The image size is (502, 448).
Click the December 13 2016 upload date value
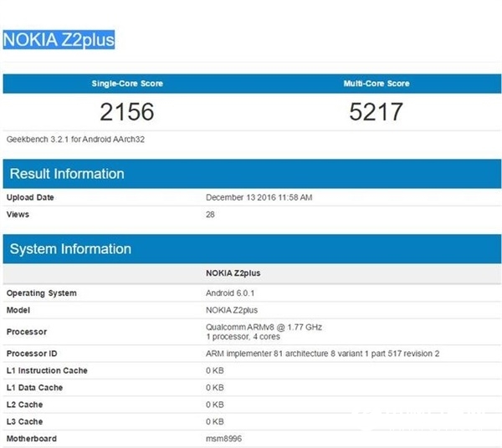coord(259,197)
